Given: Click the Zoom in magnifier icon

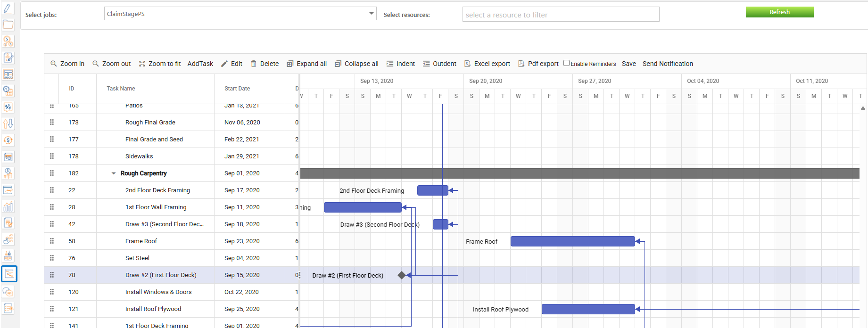Looking at the screenshot, I should [x=54, y=64].
